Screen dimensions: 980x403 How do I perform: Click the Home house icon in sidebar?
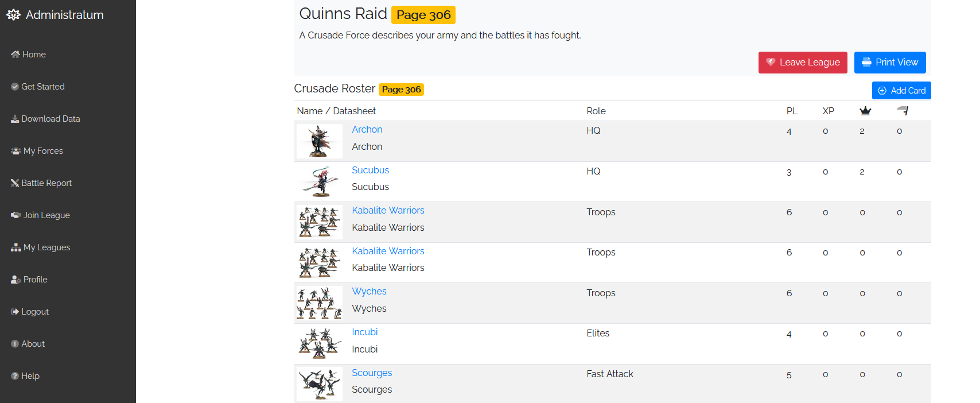(x=15, y=55)
